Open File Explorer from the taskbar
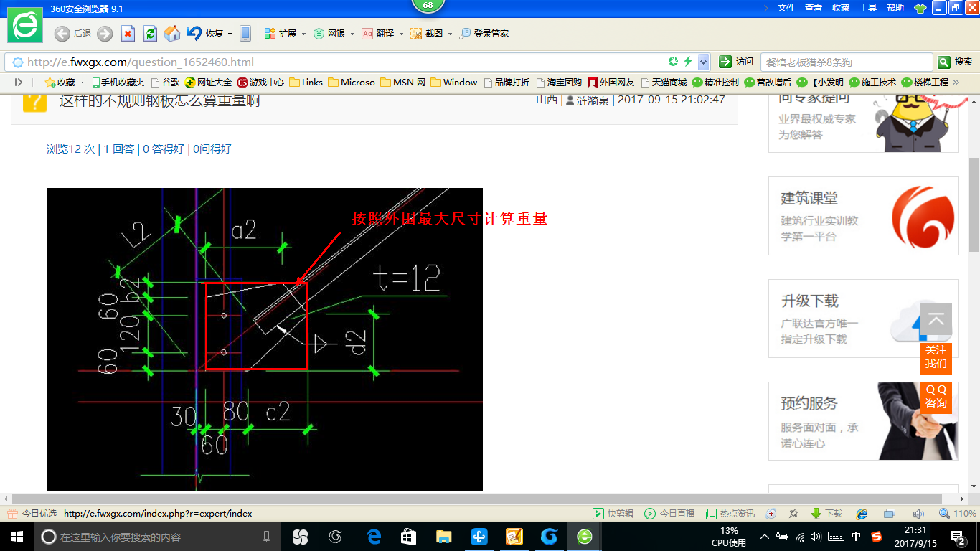 [444, 537]
